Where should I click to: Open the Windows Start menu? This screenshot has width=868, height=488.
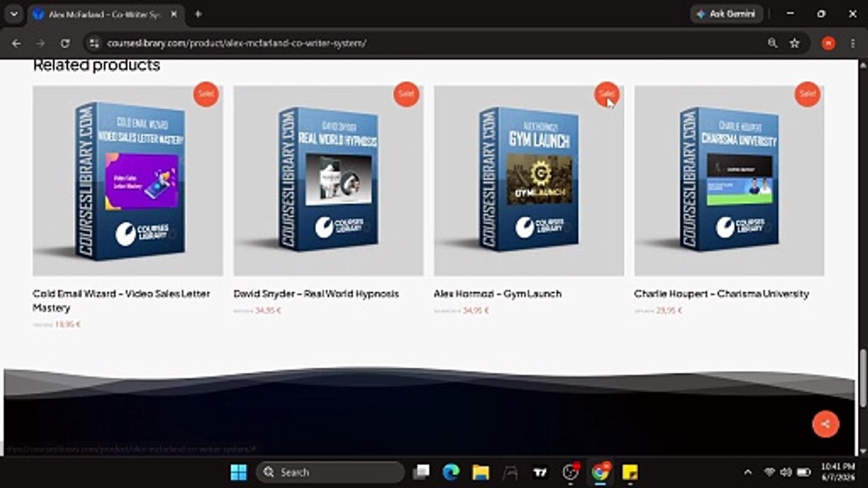click(x=239, y=472)
